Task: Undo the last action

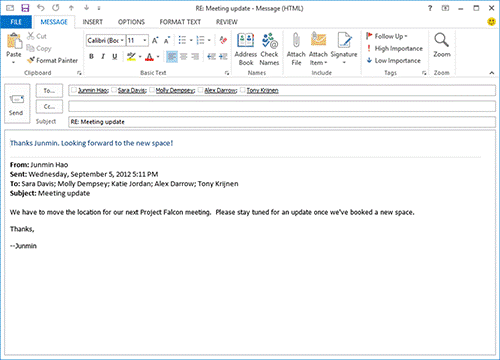Action: [x=41, y=8]
